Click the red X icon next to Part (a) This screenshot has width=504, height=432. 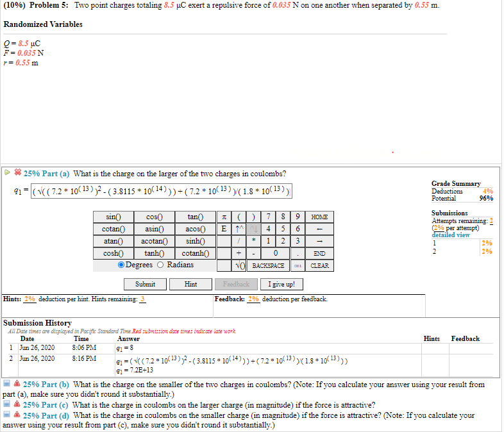(x=18, y=172)
